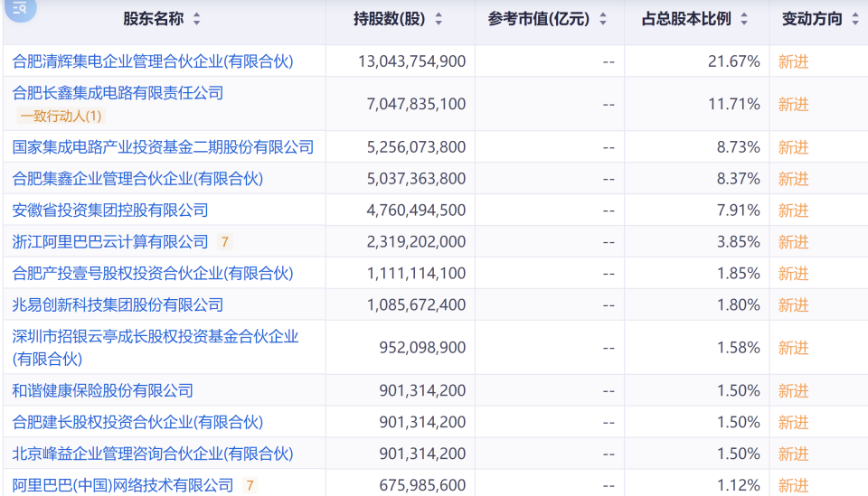Click 新进 in the 合肥清辉集电 row
Image resolution: width=868 pixels, height=496 pixels.
pyautogui.click(x=793, y=61)
